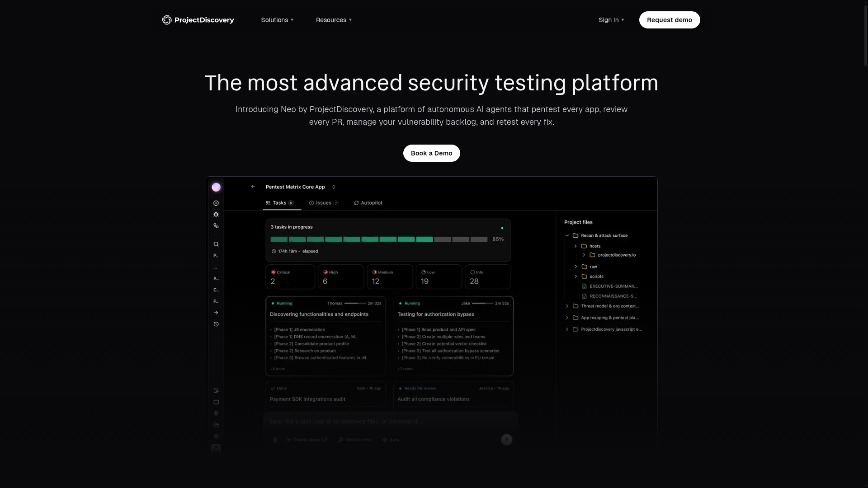The image size is (868, 488).
Task: Click '[Phase 1] JS enumeration' step
Action: point(299,330)
